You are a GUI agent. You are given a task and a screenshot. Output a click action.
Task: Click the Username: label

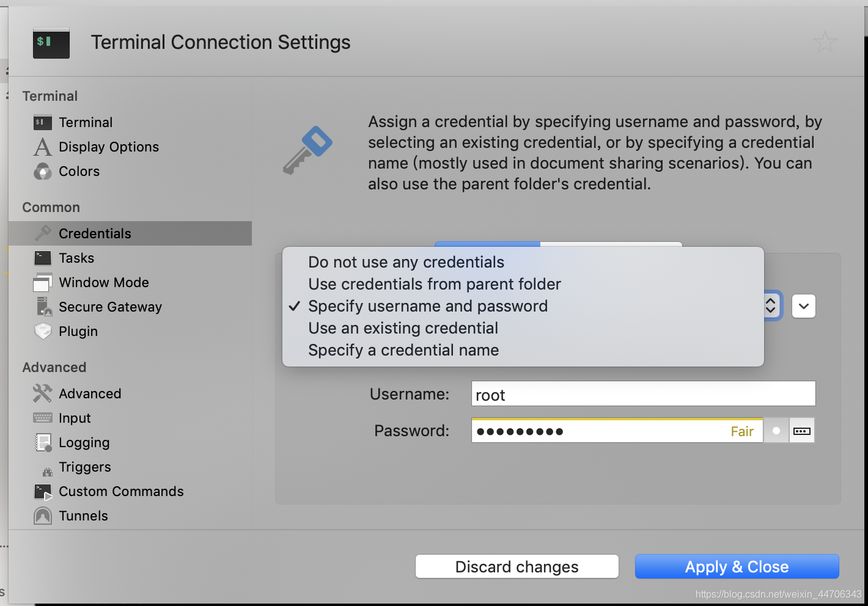pos(410,394)
